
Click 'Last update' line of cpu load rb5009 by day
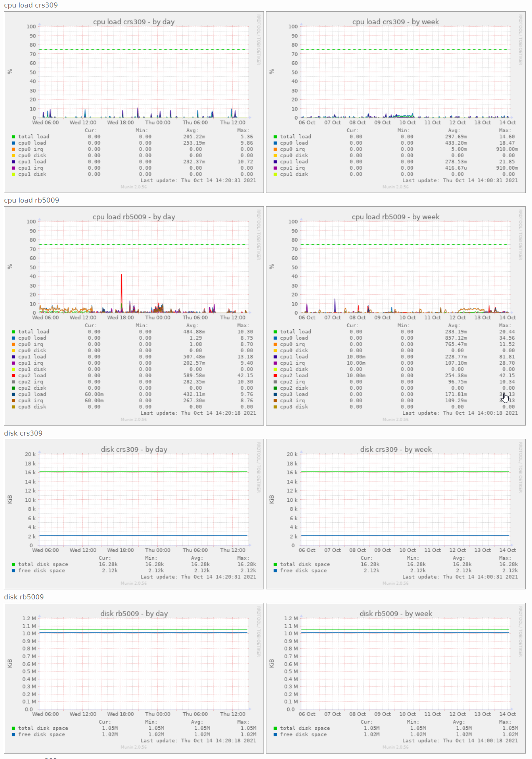tap(198, 413)
